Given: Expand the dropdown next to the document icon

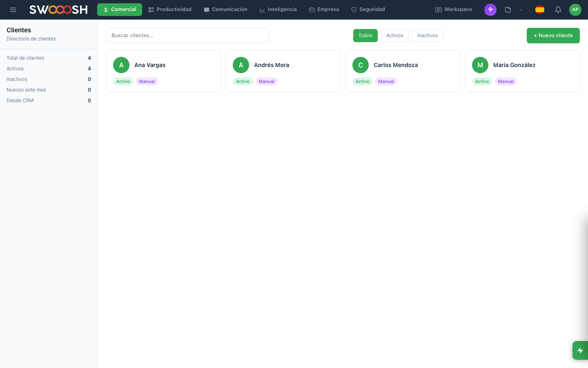Looking at the screenshot, I should (x=521, y=9).
